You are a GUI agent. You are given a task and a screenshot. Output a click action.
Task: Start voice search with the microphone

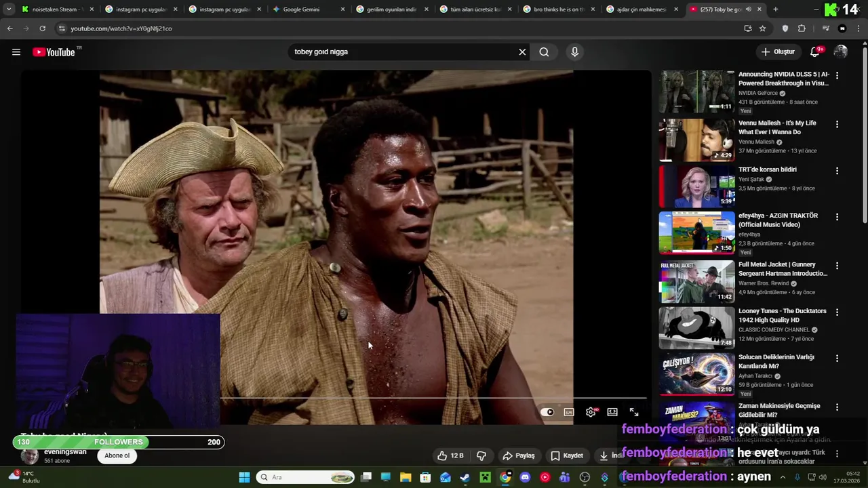point(574,52)
